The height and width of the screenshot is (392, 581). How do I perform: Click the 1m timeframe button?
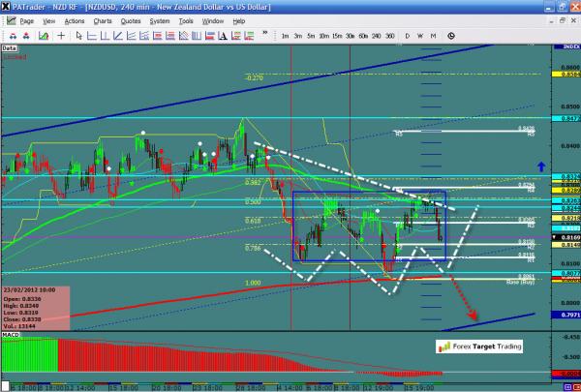(285, 36)
